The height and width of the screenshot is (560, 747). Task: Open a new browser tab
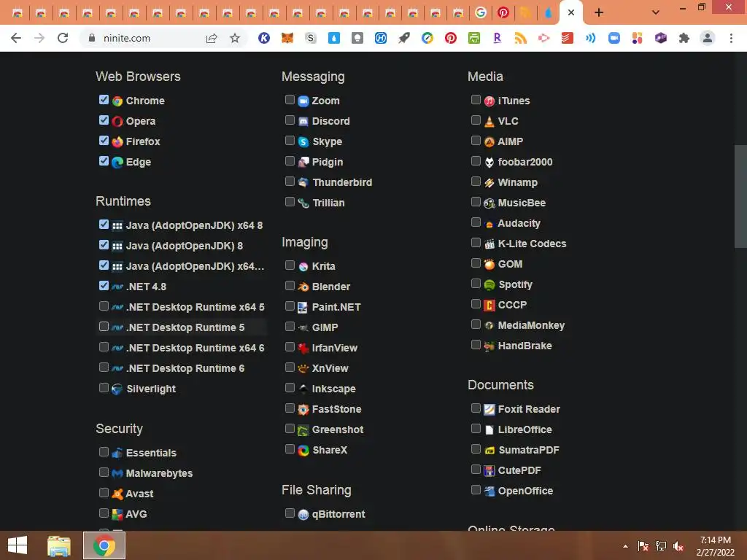point(599,13)
